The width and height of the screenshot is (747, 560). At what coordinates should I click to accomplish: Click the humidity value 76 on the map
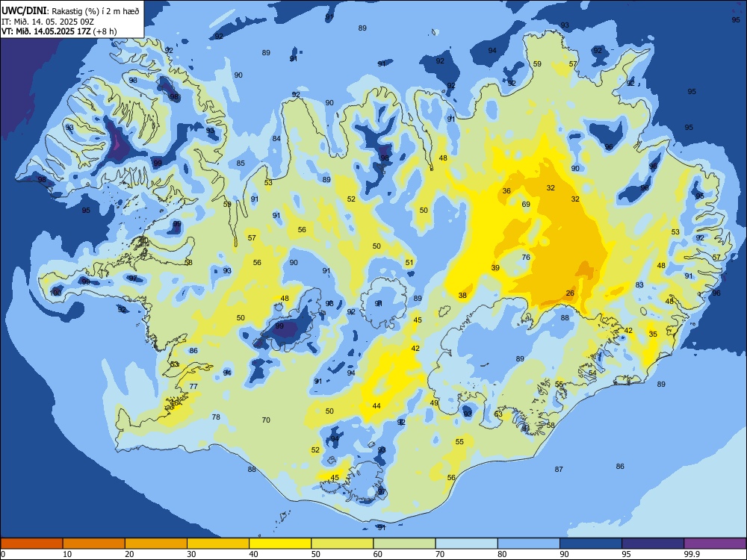(526, 257)
